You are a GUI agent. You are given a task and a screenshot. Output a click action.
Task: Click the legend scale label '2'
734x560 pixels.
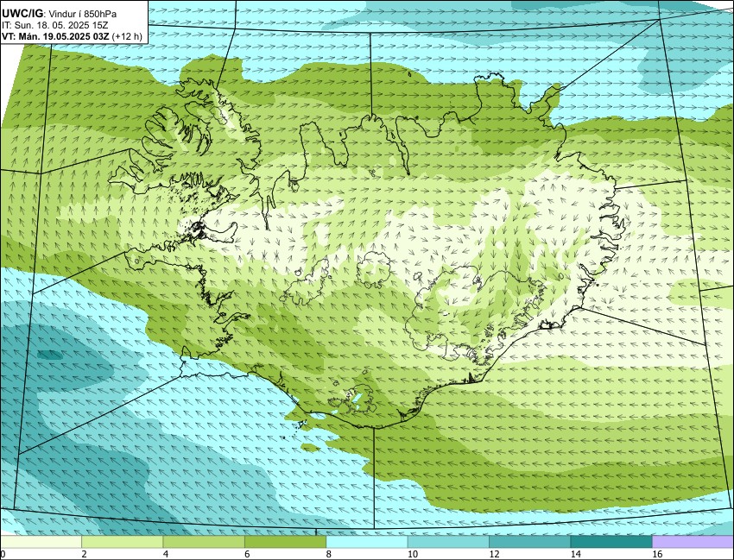84,554
